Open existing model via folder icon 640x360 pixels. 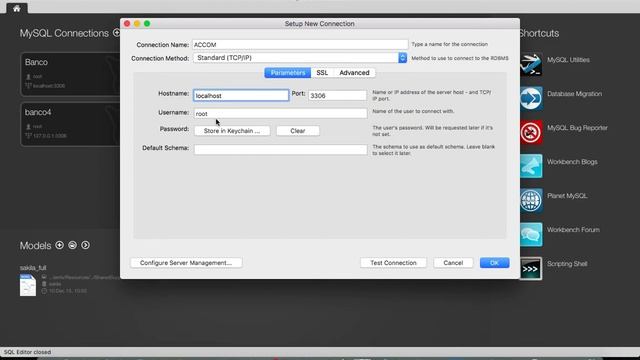pyautogui.click(x=72, y=245)
